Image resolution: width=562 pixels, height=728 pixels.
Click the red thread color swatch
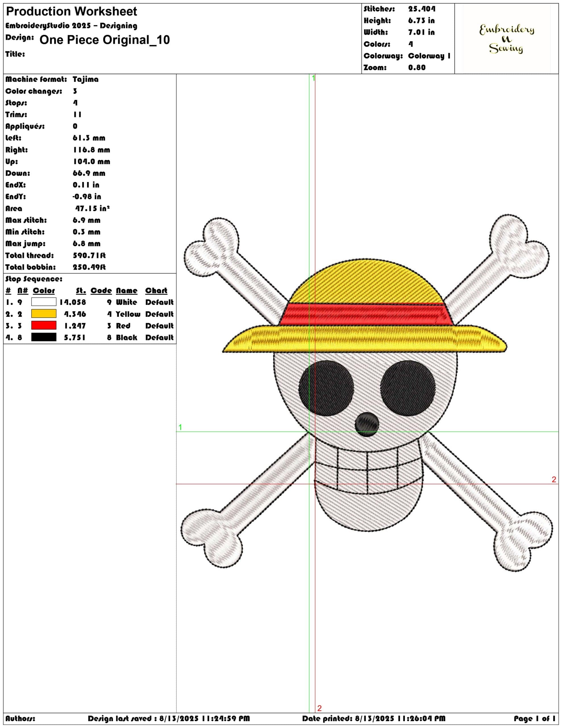point(44,325)
